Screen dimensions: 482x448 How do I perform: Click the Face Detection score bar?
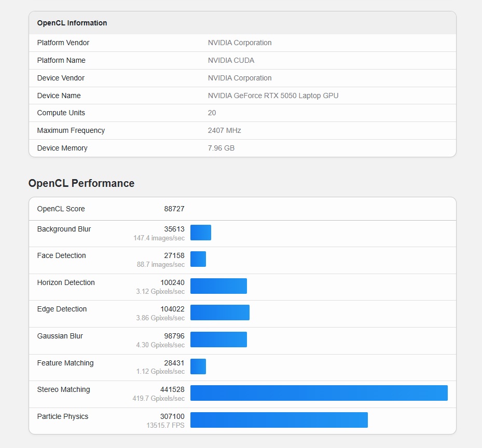[198, 259]
